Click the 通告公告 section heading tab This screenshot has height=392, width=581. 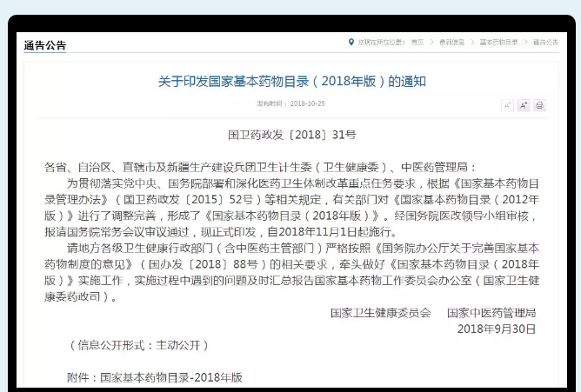44,45
